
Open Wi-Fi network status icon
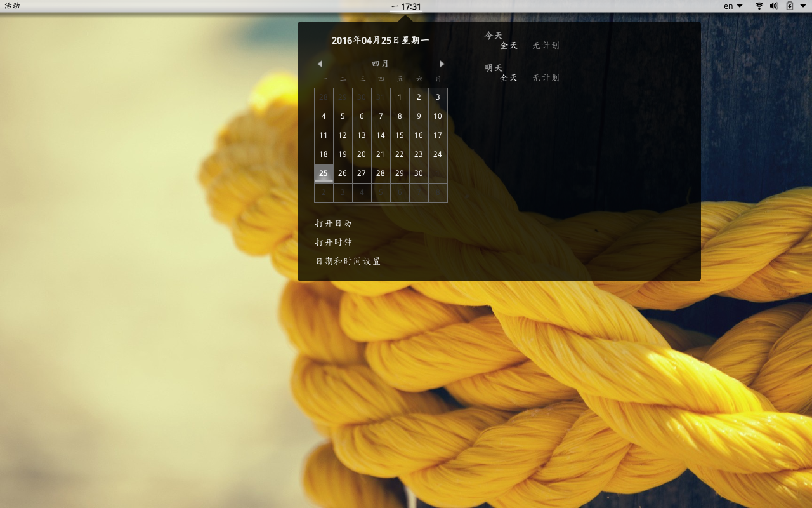pyautogui.click(x=759, y=6)
